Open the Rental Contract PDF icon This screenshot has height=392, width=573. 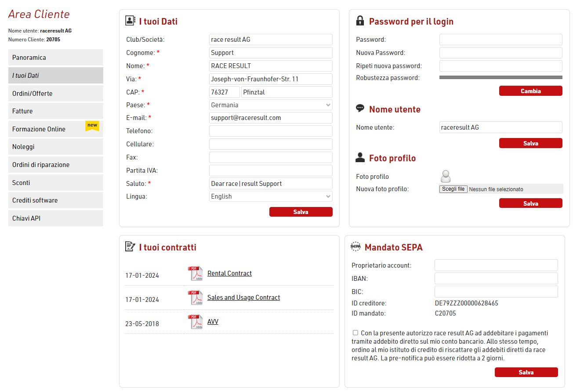tap(196, 273)
